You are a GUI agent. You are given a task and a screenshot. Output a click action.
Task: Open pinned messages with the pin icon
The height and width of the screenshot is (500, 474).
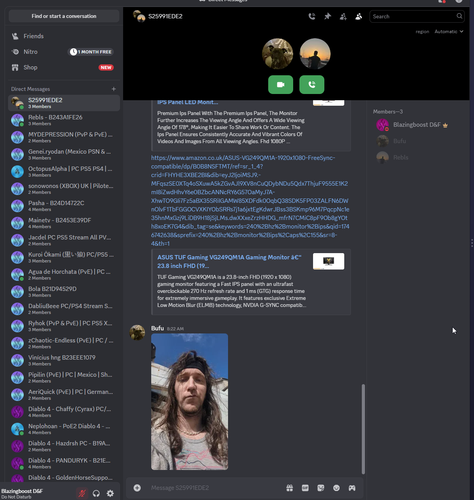[x=328, y=16]
